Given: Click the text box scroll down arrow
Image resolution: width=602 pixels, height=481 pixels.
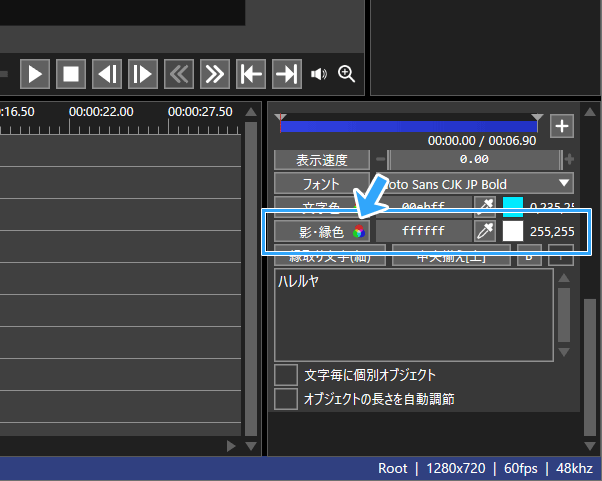Looking at the screenshot, I should [x=564, y=352].
